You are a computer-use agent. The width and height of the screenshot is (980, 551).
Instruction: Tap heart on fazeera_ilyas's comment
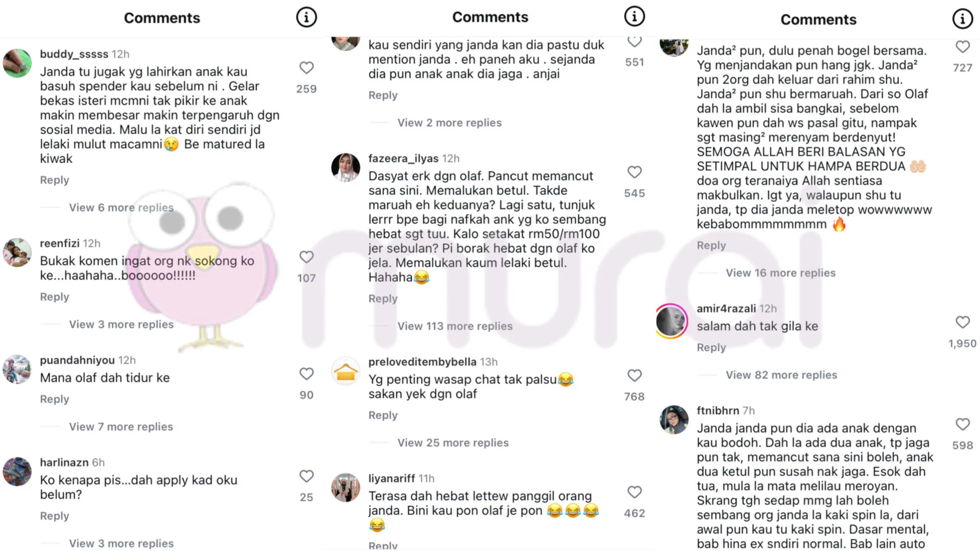[x=634, y=172]
